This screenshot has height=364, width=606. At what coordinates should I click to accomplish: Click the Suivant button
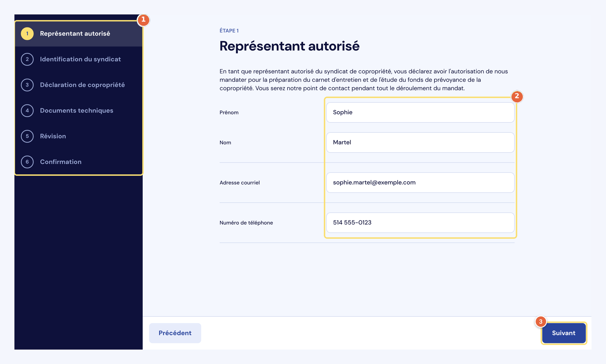564,333
